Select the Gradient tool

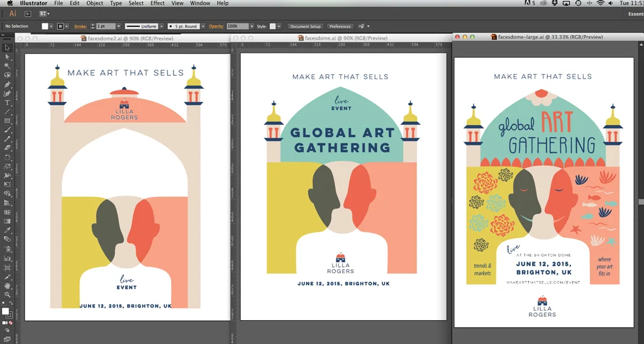click(x=7, y=221)
